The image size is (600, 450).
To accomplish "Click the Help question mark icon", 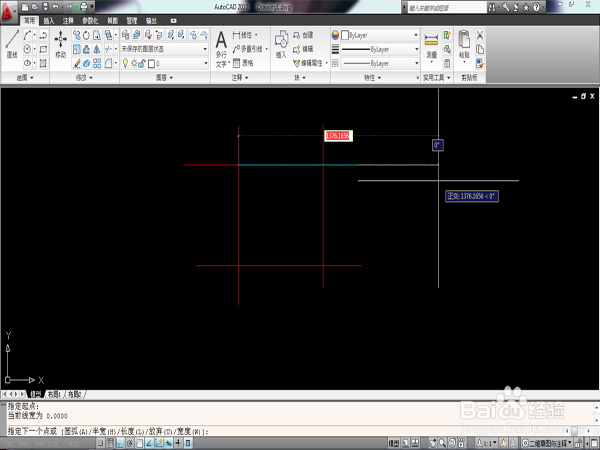I will click(536, 7).
